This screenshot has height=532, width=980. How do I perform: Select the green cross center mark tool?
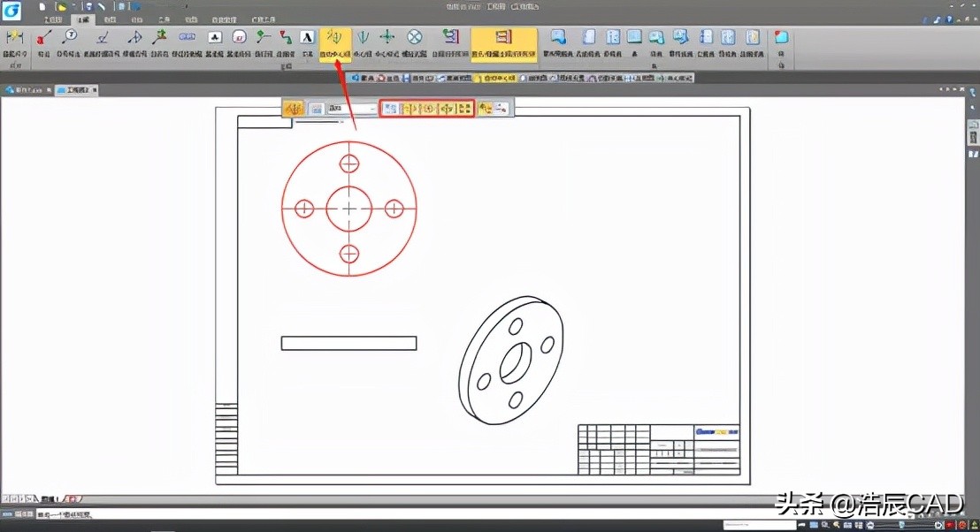pos(387,43)
